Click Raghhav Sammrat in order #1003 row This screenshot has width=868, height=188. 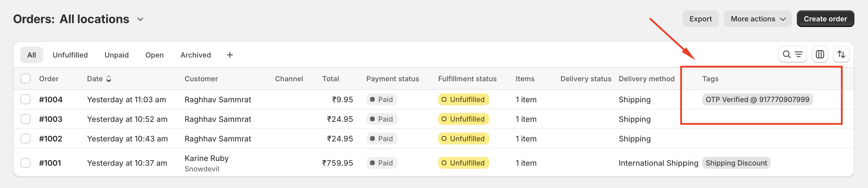coord(218,119)
